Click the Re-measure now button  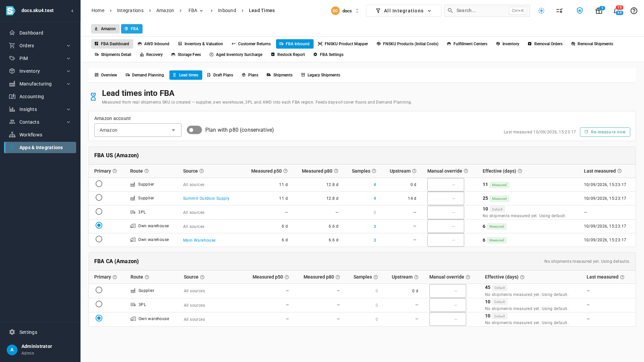point(605,132)
